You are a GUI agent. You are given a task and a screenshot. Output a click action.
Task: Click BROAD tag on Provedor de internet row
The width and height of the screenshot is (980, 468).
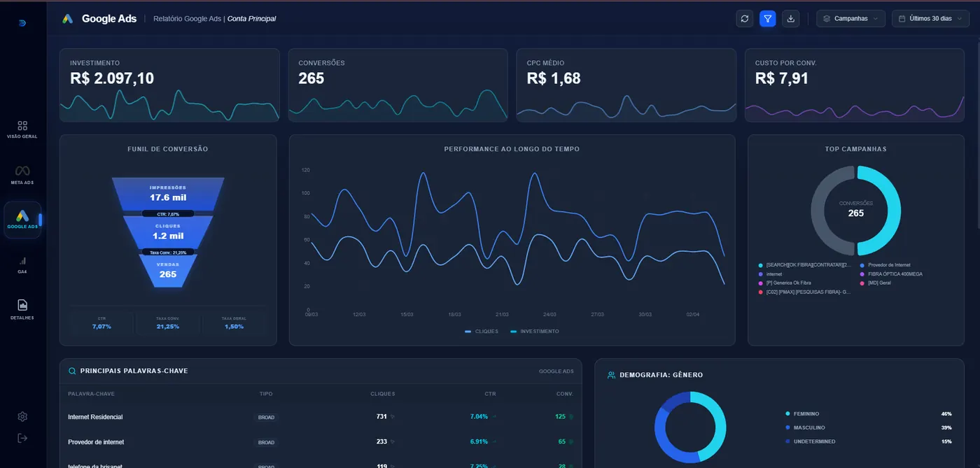click(x=266, y=442)
